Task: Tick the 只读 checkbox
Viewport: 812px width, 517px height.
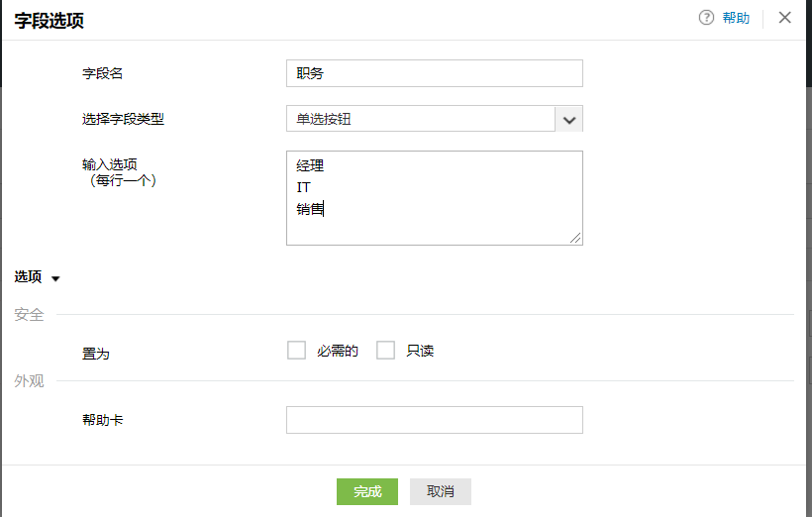Action: pos(385,351)
